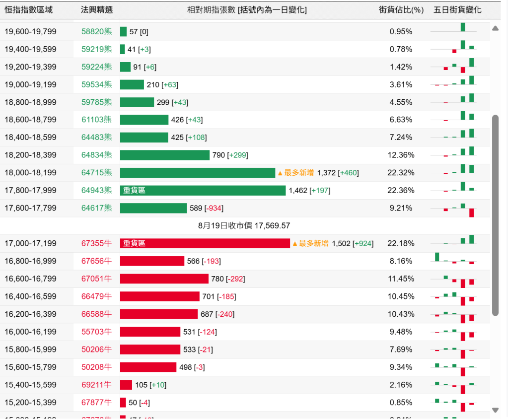508x420 pixels.
Task: Click the orange 最多新增 marker in 17,000-17,199 row
Action: click(x=310, y=243)
